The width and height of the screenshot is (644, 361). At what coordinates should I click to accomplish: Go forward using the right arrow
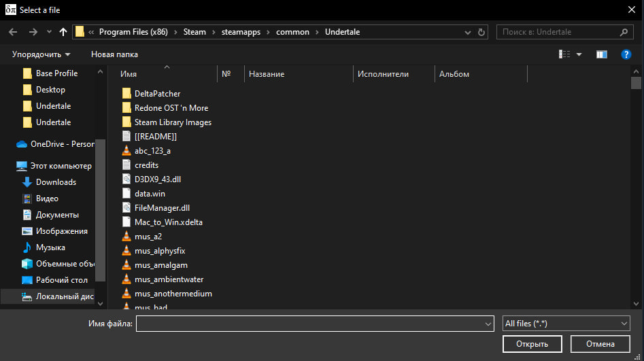[x=33, y=32]
